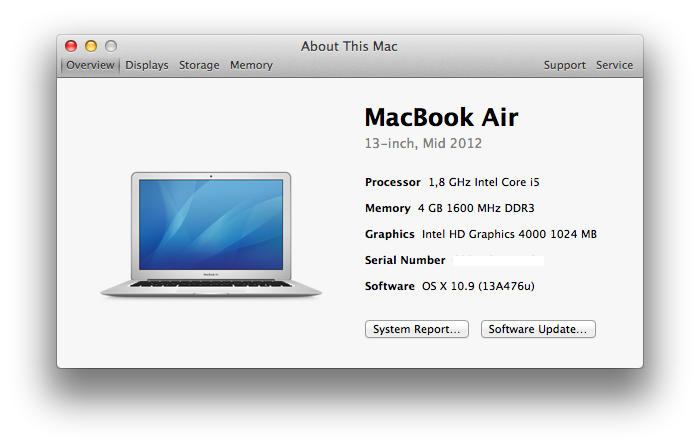Click the "Memory" spec label
Image resolution: width=700 pixels, height=447 pixels.
[388, 208]
